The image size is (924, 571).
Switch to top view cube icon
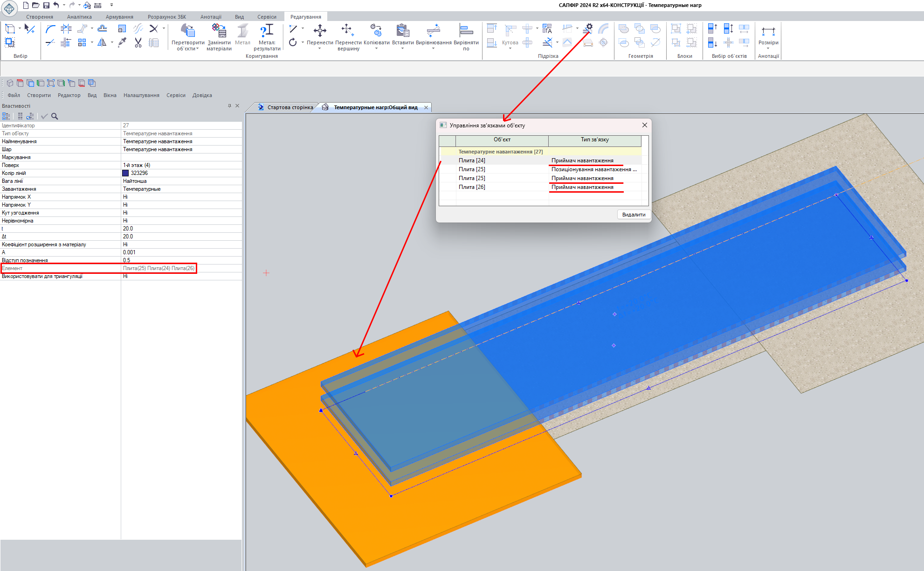pos(20,84)
